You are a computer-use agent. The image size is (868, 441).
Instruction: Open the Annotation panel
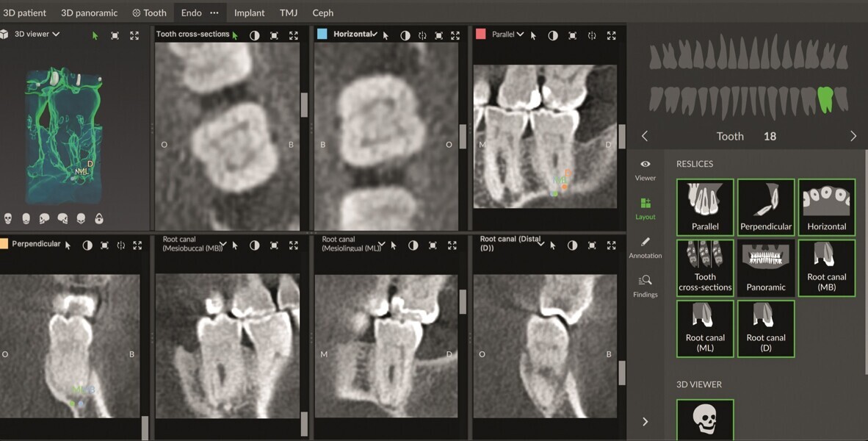[645, 244]
